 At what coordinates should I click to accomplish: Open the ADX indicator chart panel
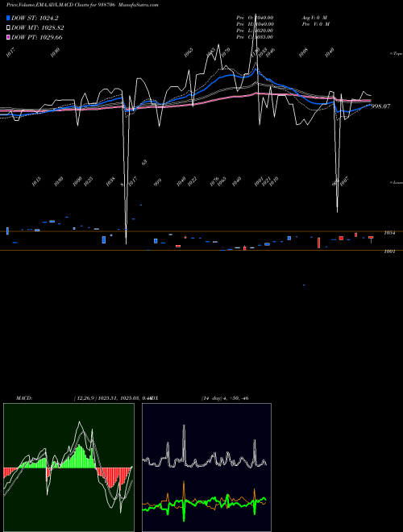coord(206,468)
